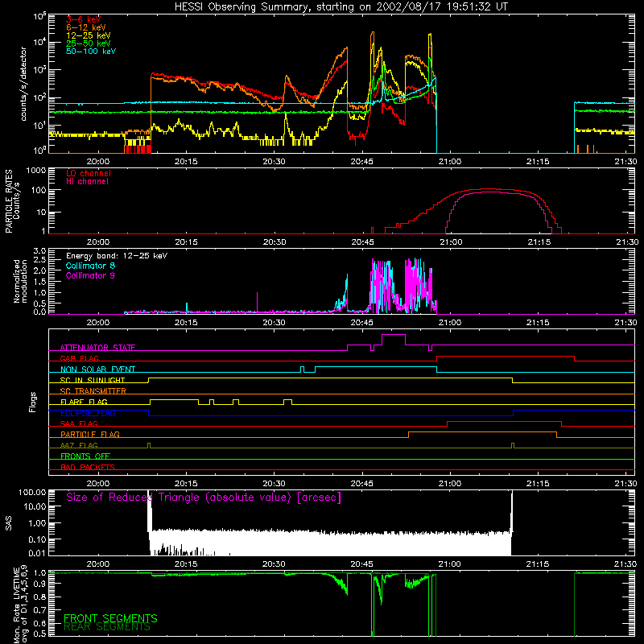Click the 'Mon. Rate LIVETIME' axis label
This screenshot has width=644, height=644.
(16, 605)
